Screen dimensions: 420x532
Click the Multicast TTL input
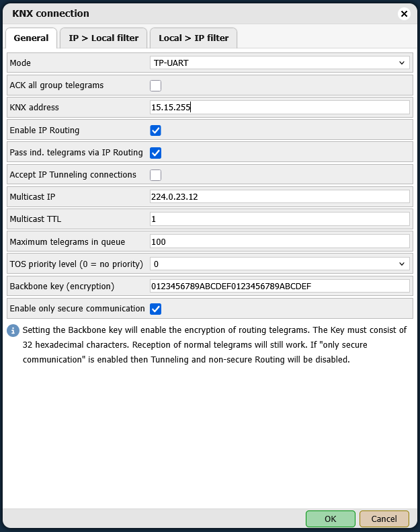coord(280,219)
